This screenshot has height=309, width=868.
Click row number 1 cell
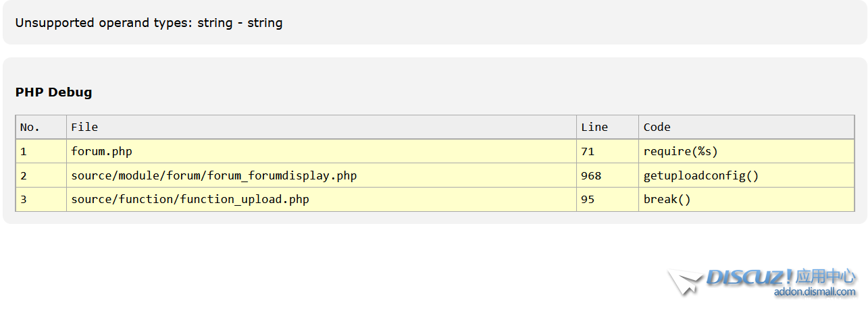point(24,151)
